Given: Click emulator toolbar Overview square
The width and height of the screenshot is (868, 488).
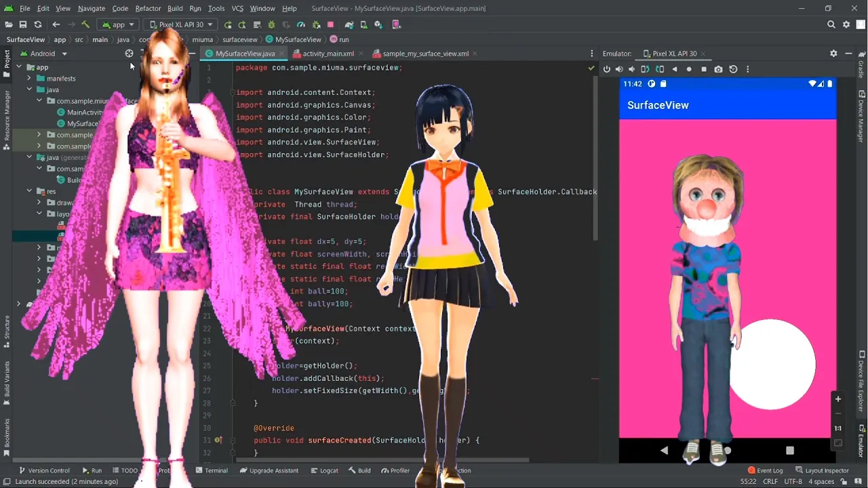Looking at the screenshot, I should coord(704,69).
